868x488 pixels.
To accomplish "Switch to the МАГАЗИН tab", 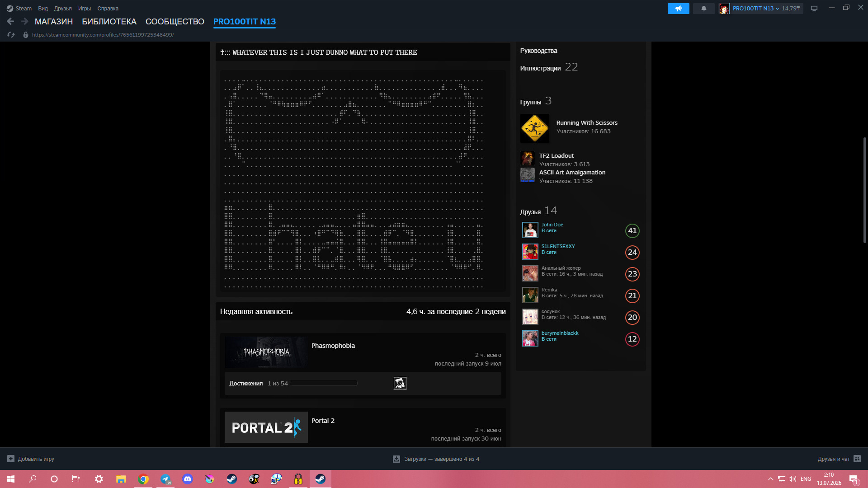I will coord(54,22).
